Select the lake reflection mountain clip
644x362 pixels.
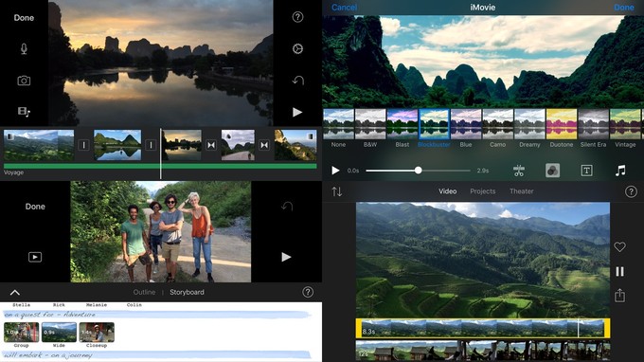point(117,145)
